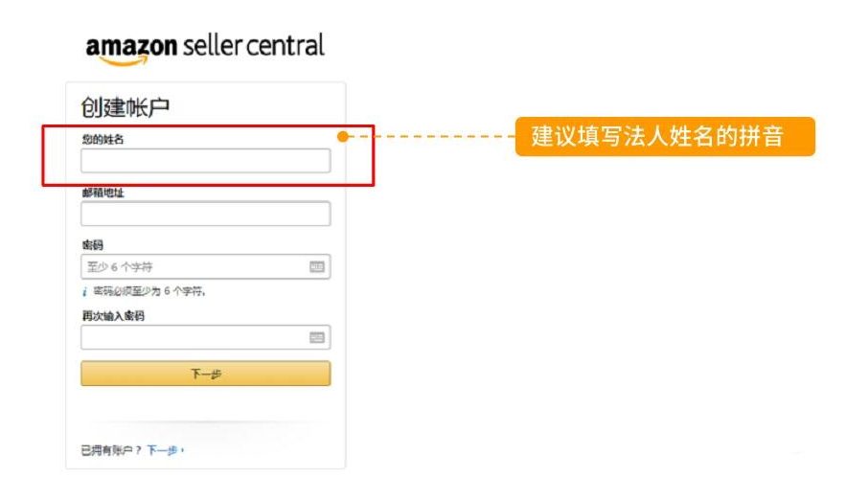This screenshot has width=868, height=500.
Task: Click the keyboard icon in the 密码 field
Action: 317,267
